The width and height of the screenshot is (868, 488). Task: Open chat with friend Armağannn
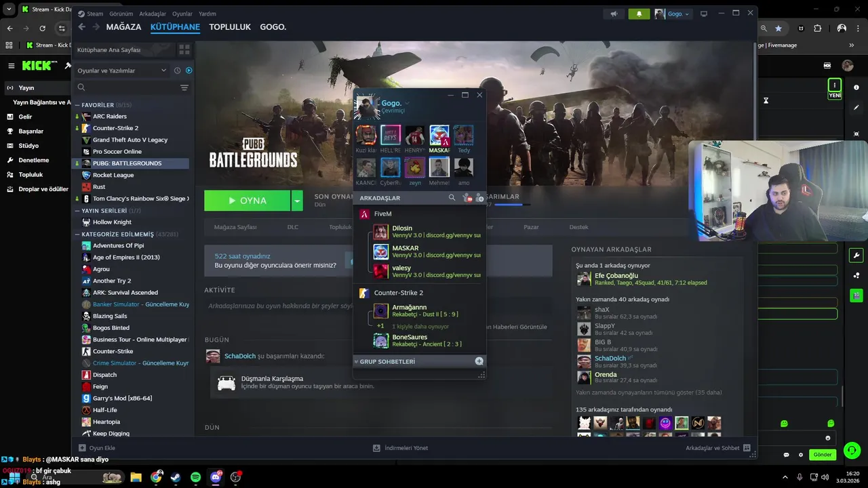(427, 310)
